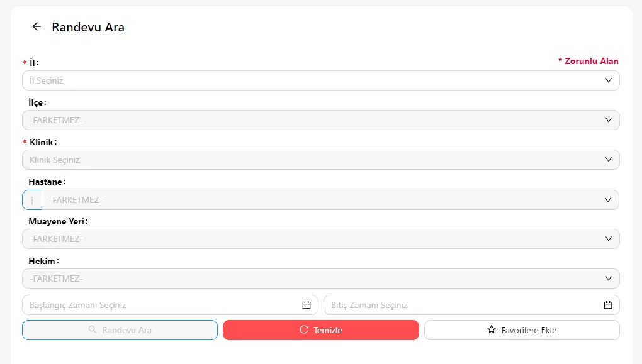Click the red Temizle button
This screenshot has width=642, height=364.
tap(321, 330)
